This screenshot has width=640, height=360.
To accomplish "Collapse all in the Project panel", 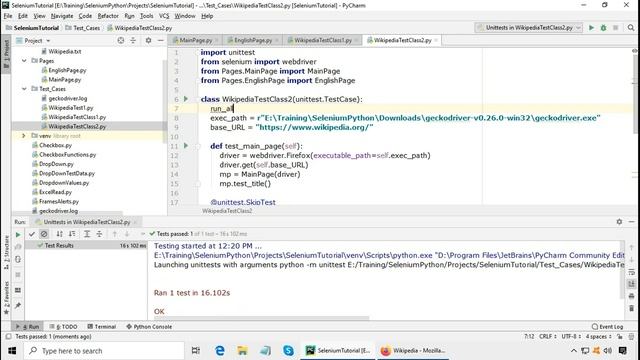I will coord(133,40).
